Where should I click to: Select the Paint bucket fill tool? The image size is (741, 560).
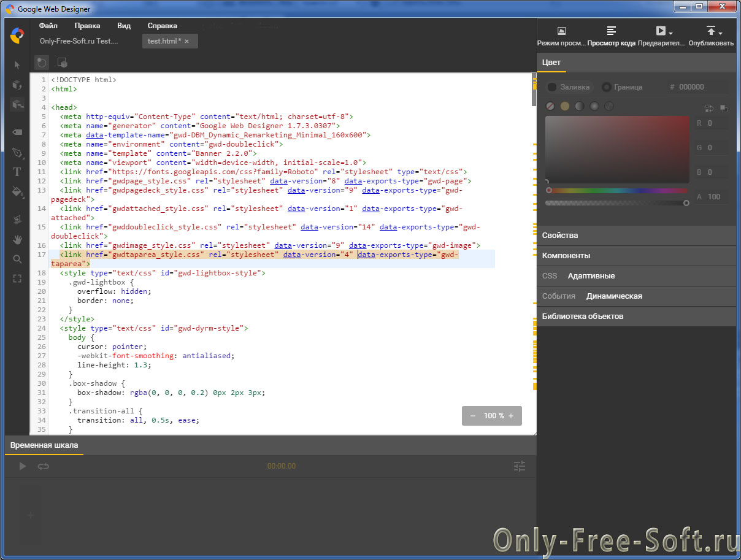[17, 192]
